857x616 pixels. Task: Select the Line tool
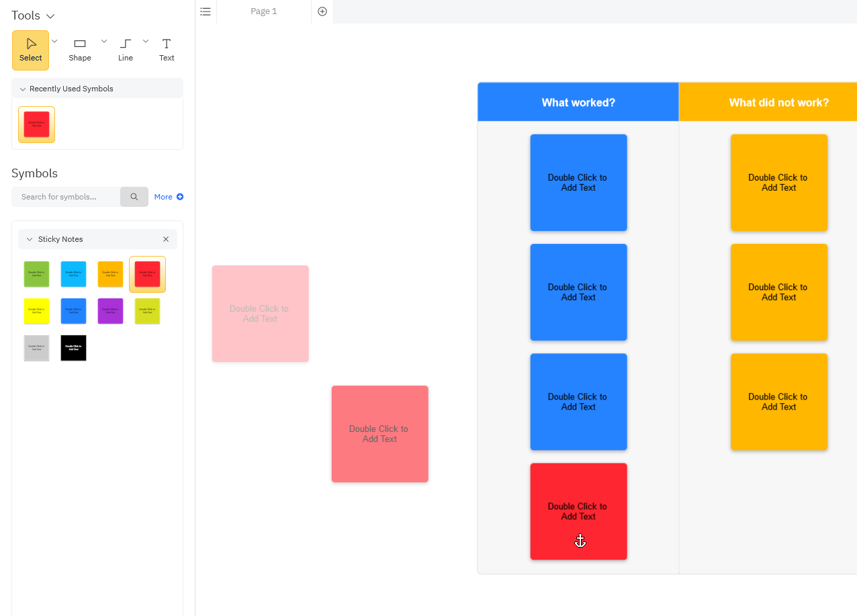coord(126,50)
